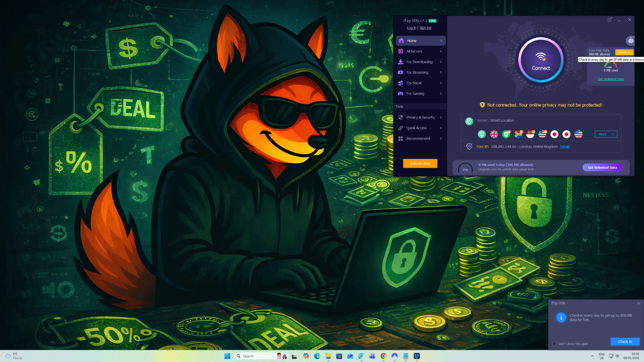Open the All Servers menu item
Viewport: 644px width, 362px height.
pyautogui.click(x=414, y=51)
